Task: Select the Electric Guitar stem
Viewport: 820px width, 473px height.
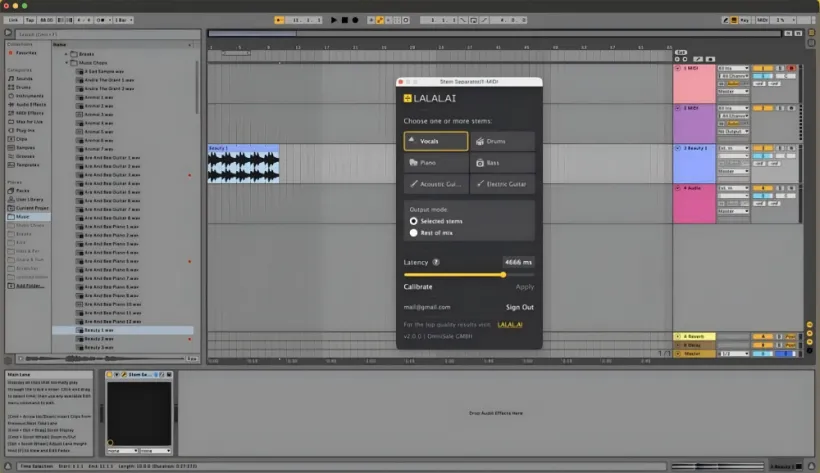Action: [x=503, y=184]
